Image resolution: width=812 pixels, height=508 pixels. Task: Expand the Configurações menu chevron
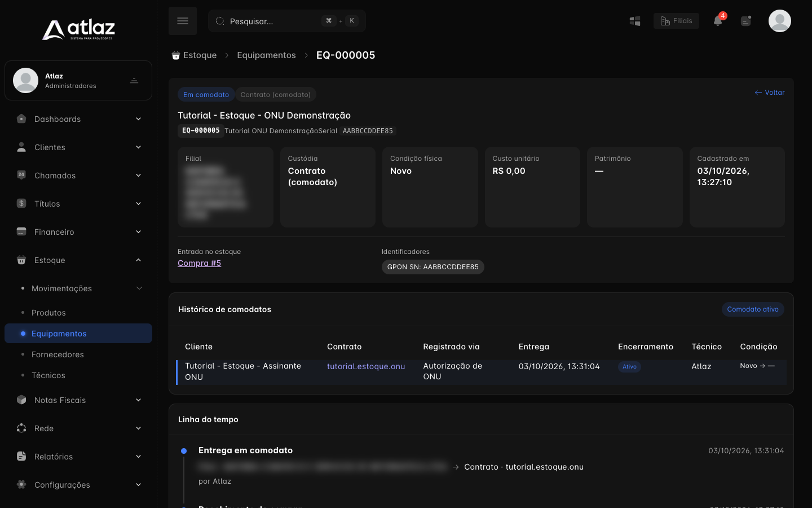[138, 485]
